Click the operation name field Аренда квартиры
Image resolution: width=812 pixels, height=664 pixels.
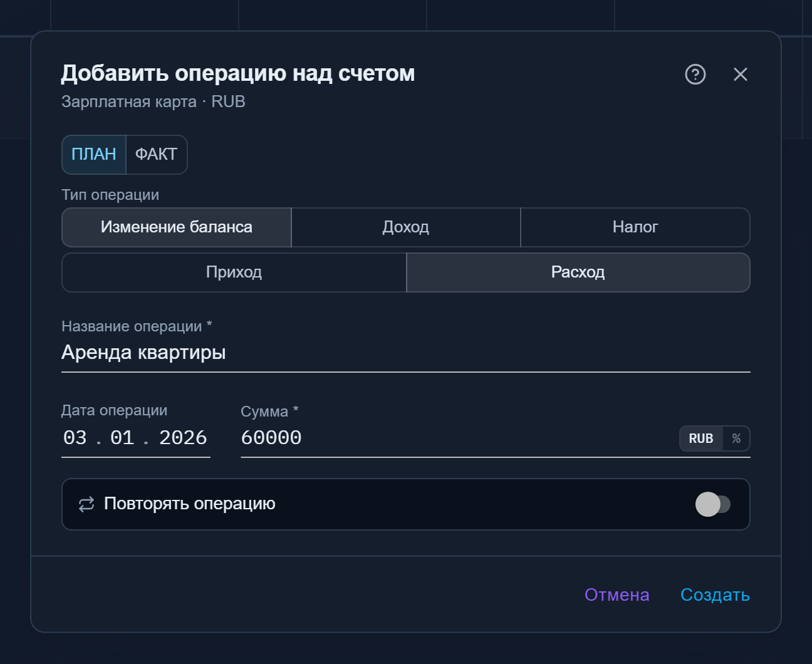(x=406, y=353)
